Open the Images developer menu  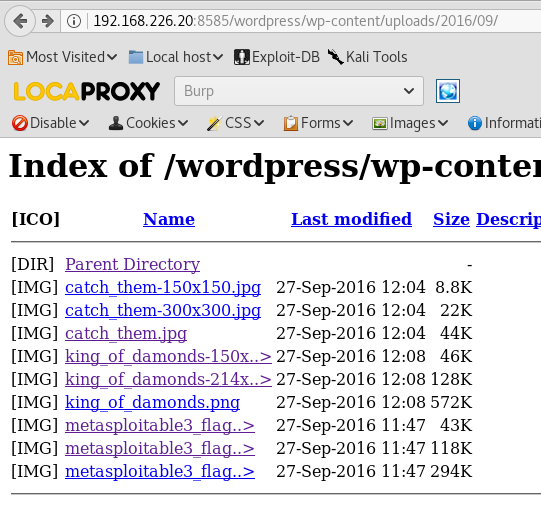click(410, 123)
